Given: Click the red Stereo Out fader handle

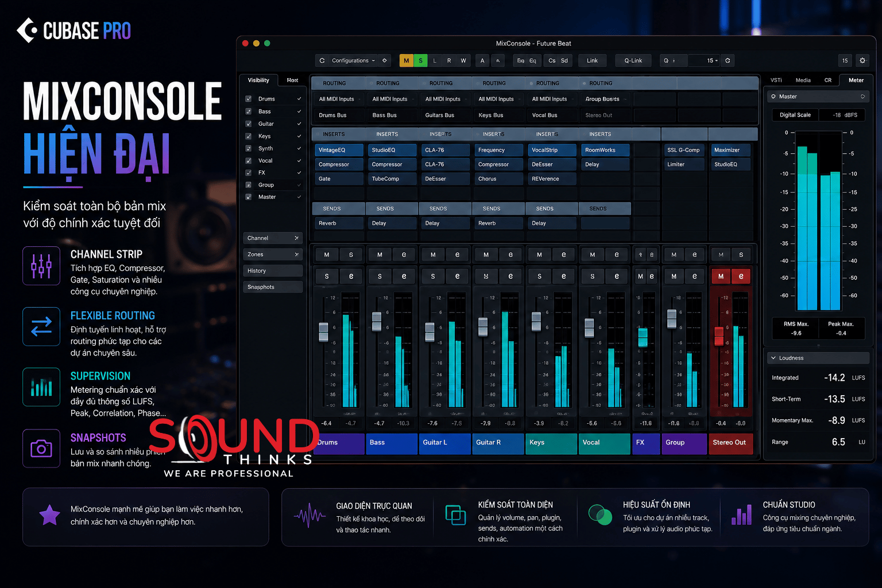Looking at the screenshot, I should (718, 336).
